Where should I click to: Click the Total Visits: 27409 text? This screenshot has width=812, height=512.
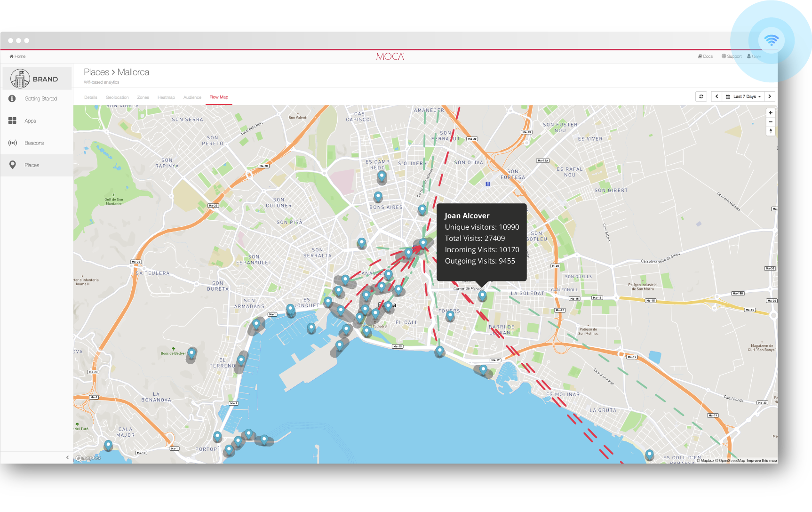475,238
